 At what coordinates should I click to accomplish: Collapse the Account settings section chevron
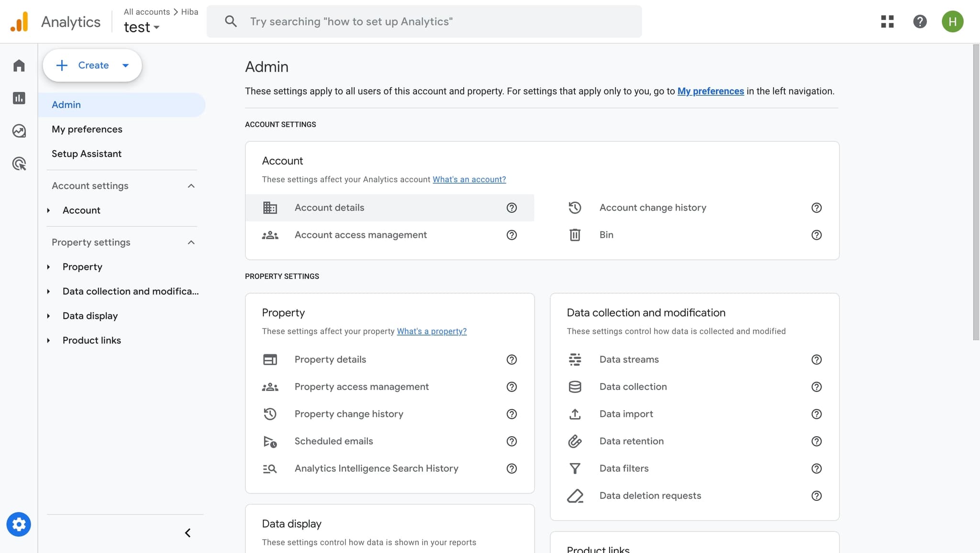[191, 185]
